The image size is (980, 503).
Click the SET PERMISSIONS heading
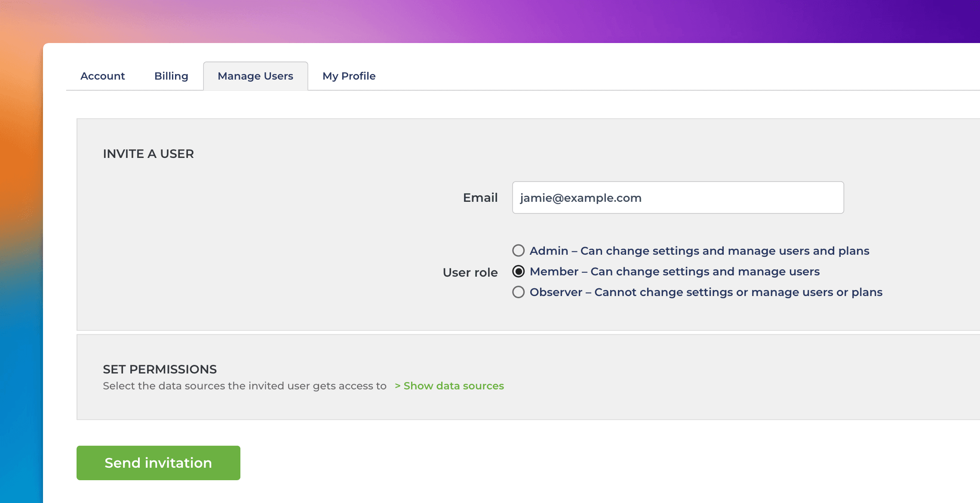point(160,369)
